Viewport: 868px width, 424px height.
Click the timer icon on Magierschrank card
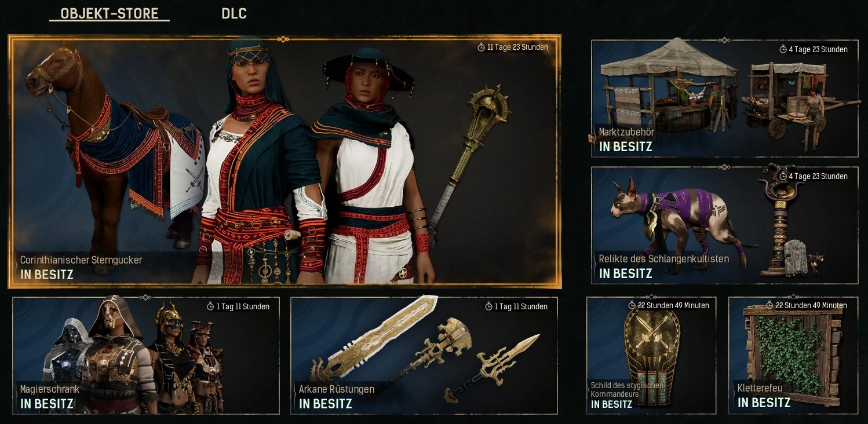tap(210, 306)
